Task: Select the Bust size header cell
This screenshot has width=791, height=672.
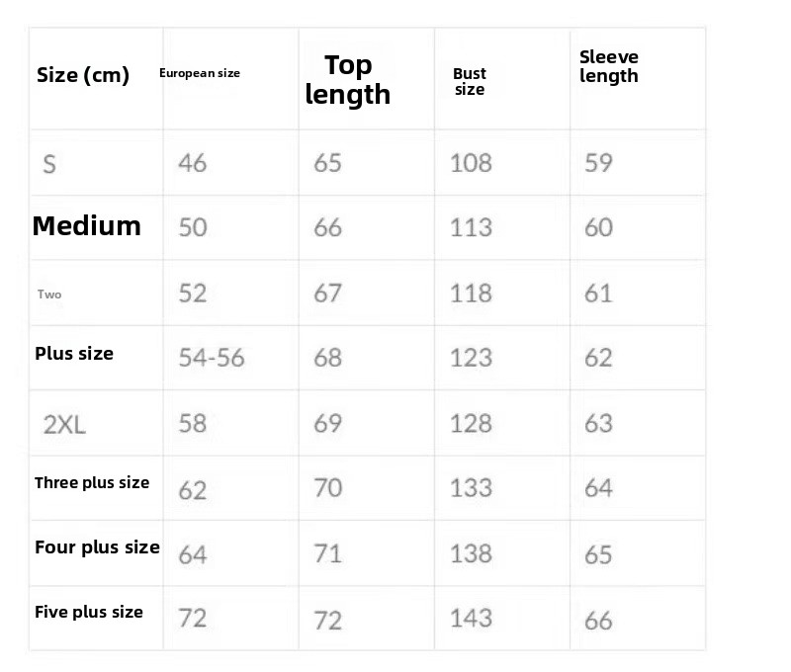Action: 469,81
